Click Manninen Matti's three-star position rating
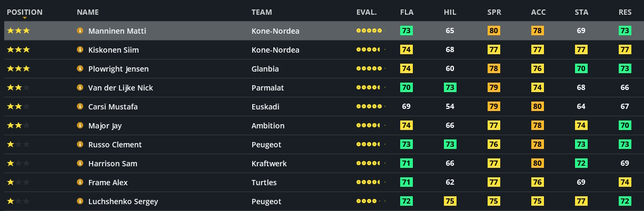This screenshot has width=644, height=211. (x=18, y=31)
